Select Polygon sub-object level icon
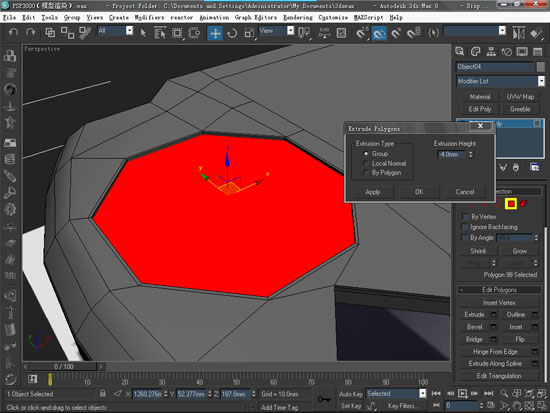Screen dimensions: 550x413 [x=511, y=204]
